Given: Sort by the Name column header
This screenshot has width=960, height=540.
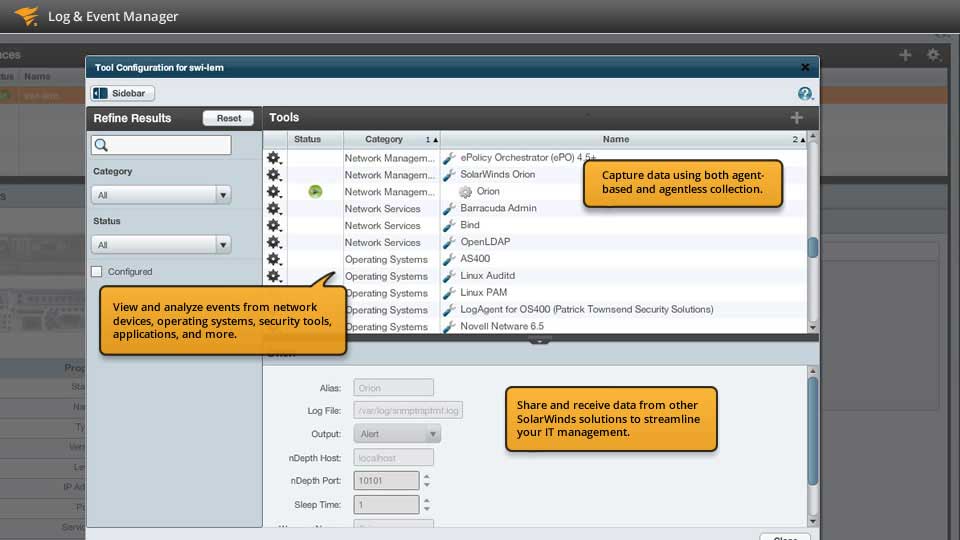Looking at the screenshot, I should coord(616,140).
